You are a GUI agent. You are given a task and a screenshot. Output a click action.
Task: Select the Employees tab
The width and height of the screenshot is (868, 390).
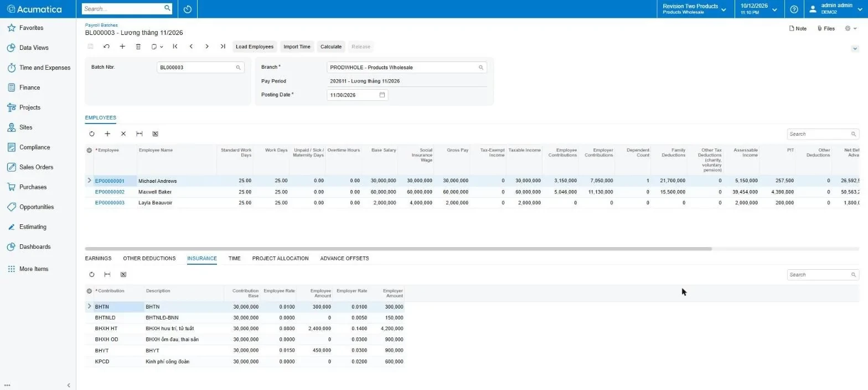tap(100, 118)
